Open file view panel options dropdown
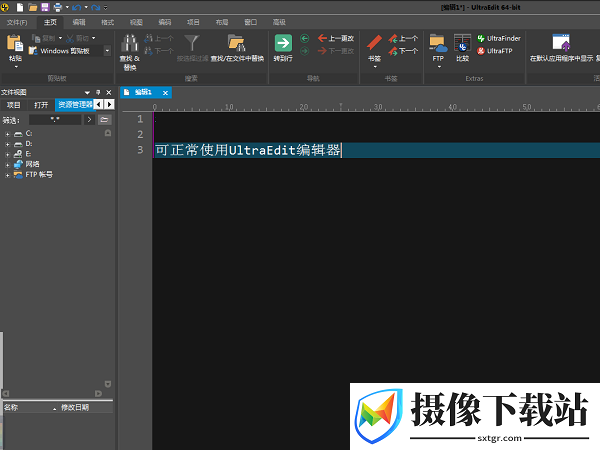The width and height of the screenshot is (600, 450). click(87, 92)
